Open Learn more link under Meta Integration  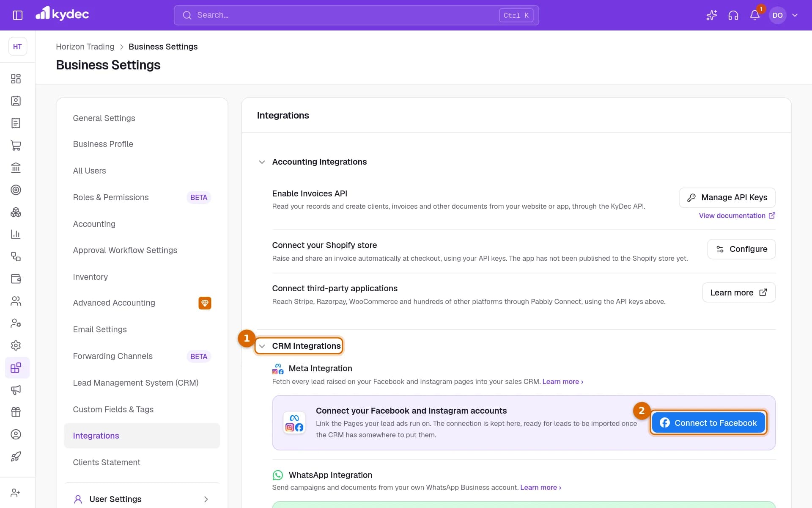coord(562,382)
